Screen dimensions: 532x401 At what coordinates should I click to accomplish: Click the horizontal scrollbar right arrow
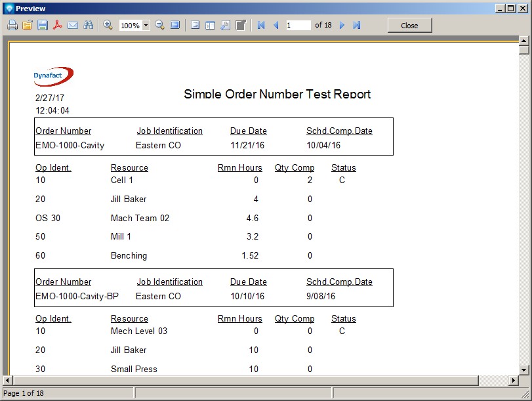click(514, 381)
